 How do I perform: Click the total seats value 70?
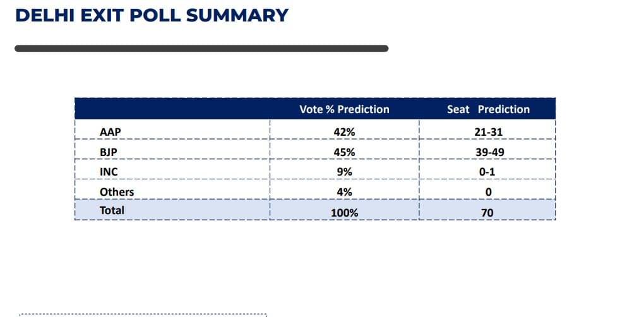click(x=487, y=213)
